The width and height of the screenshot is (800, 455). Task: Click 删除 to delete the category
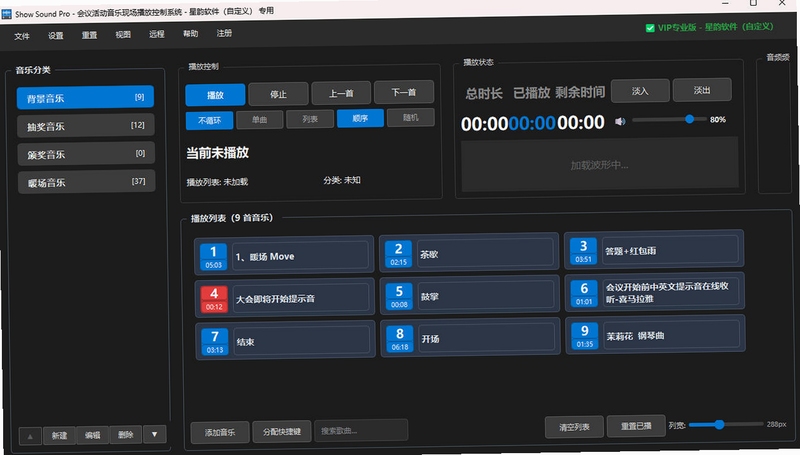(126, 435)
